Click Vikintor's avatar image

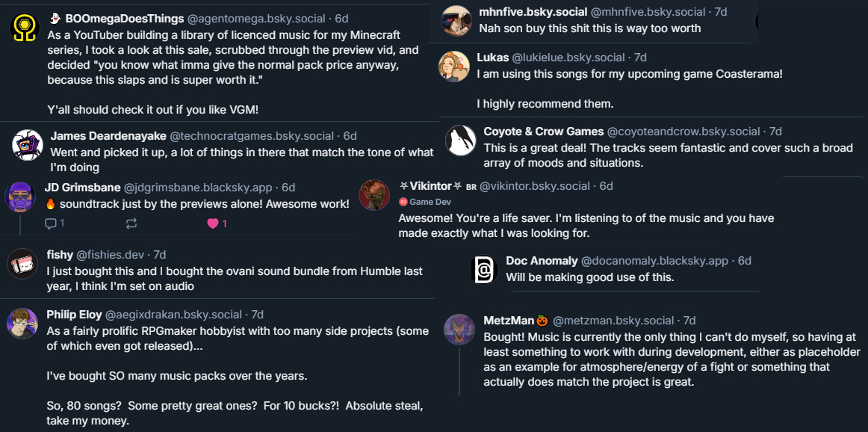[x=374, y=195]
